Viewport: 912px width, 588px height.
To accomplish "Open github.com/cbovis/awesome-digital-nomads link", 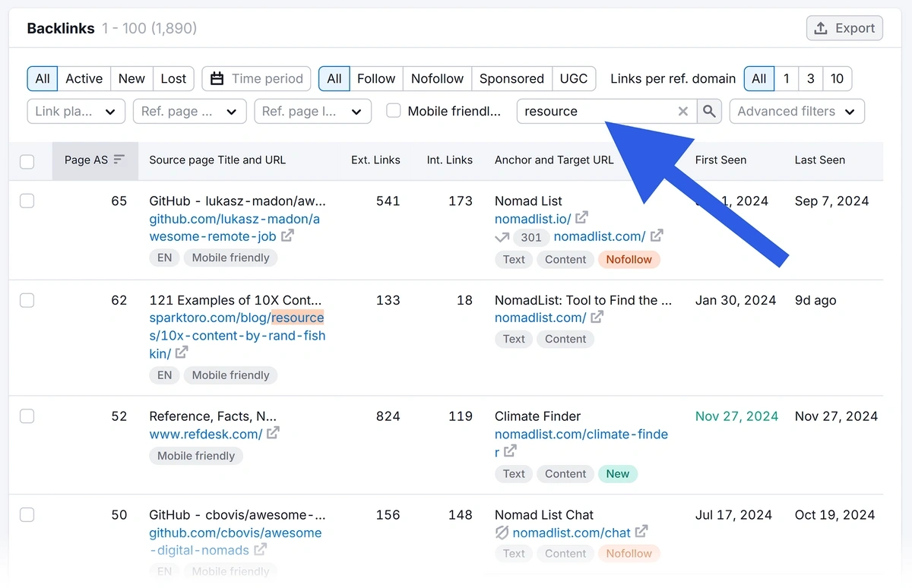I will 235,541.
